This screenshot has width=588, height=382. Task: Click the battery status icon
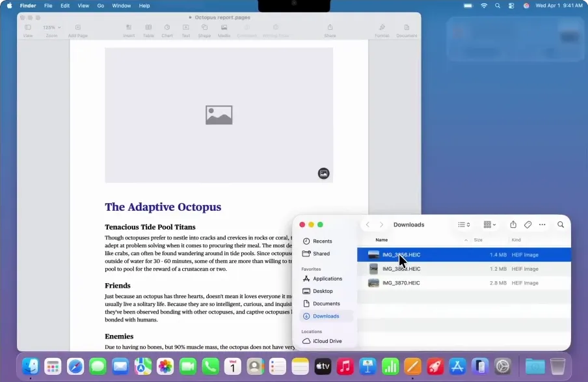[x=468, y=6]
